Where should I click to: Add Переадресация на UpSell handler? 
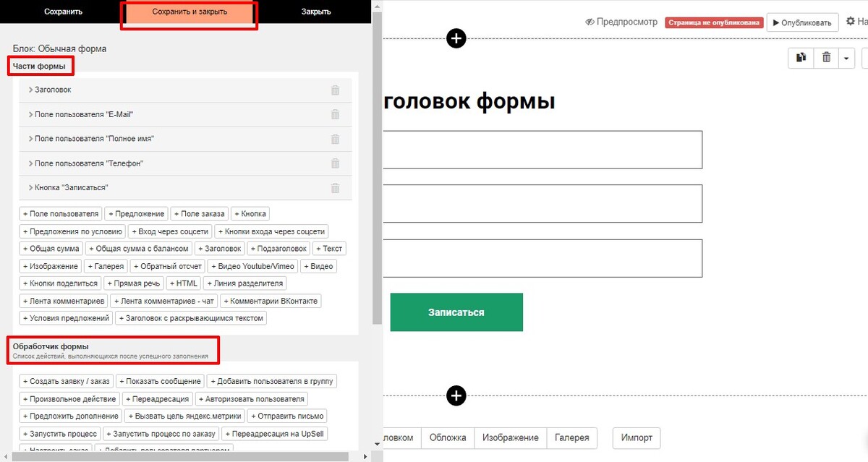point(276,434)
